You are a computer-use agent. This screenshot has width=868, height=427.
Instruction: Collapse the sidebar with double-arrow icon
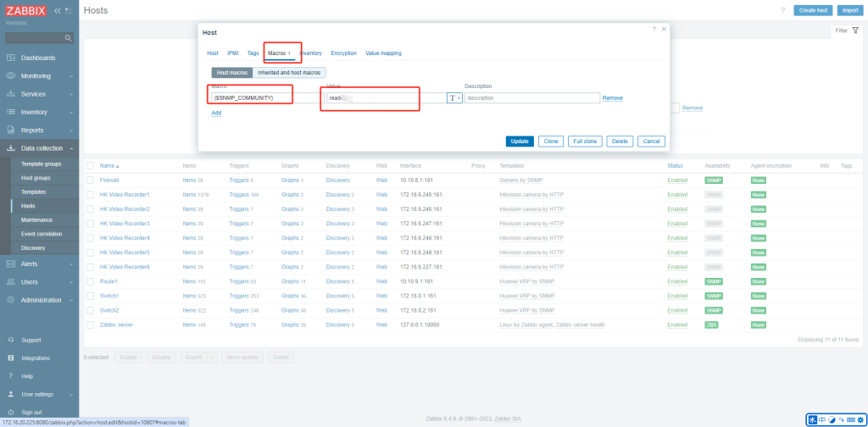(x=57, y=10)
